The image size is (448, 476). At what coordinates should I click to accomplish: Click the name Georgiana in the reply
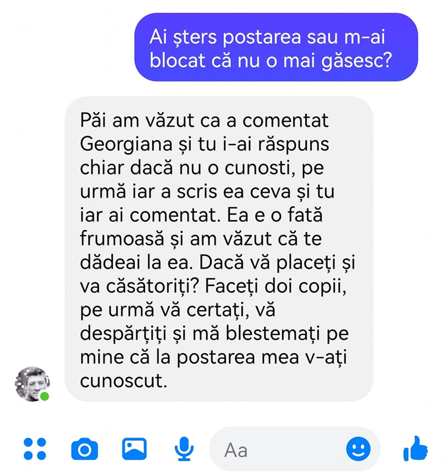[x=127, y=144]
